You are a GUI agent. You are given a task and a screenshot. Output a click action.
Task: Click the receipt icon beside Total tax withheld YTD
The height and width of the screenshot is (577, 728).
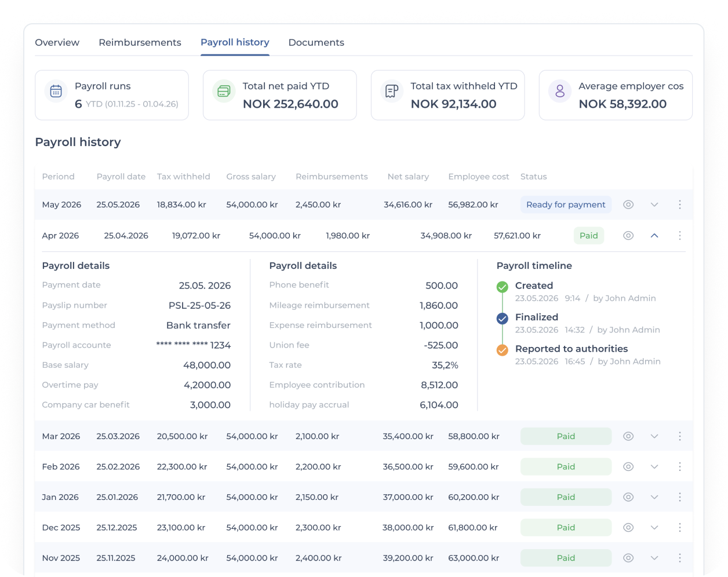click(392, 91)
